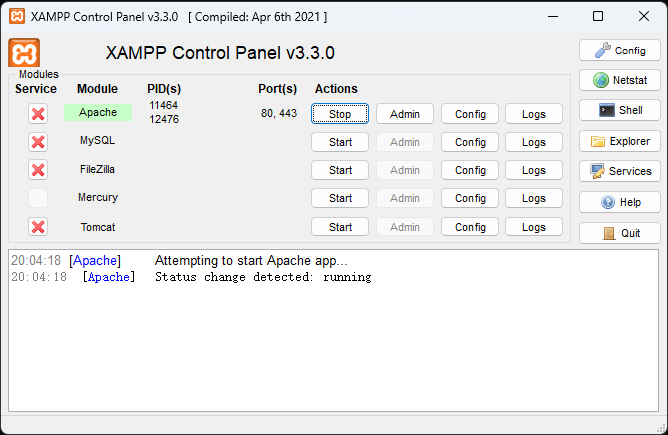This screenshot has width=668, height=435.
Task: Select the highlighted Apache module label
Action: tap(98, 112)
